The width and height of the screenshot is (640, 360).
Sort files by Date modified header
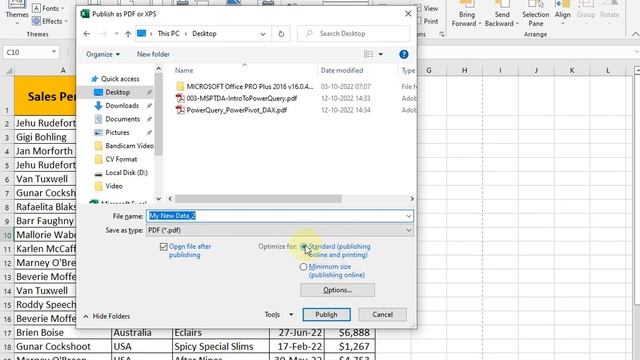point(342,71)
